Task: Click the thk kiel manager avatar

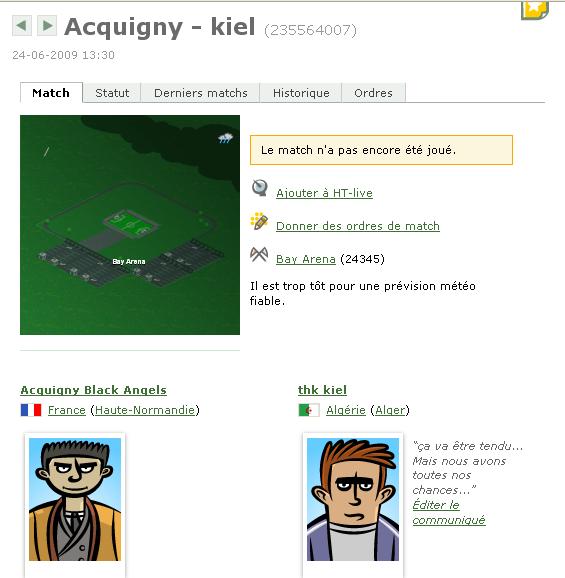Action: point(353,499)
